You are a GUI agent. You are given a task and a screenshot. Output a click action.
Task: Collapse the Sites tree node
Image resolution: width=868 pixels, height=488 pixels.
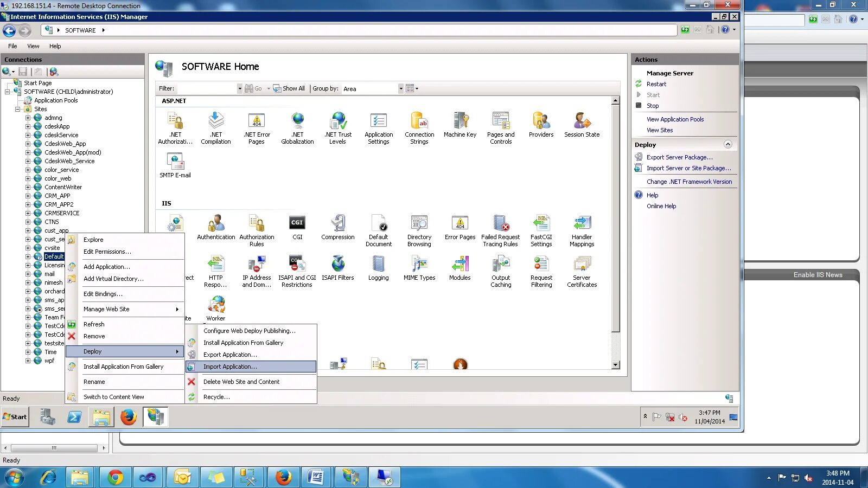tap(18, 109)
